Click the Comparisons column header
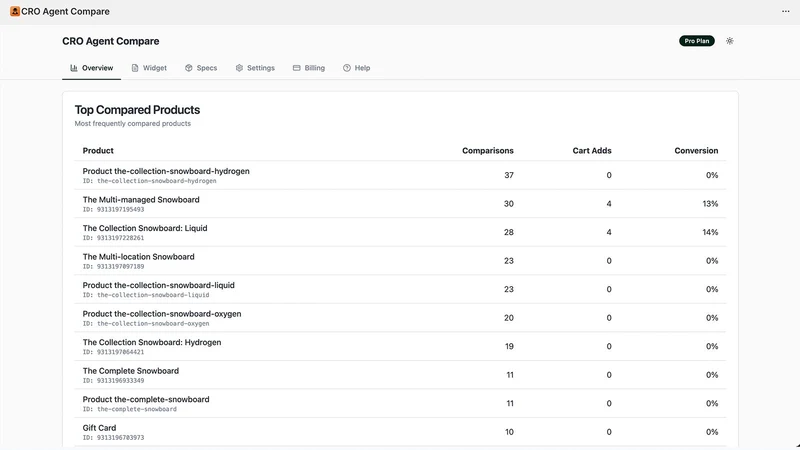Image resolution: width=800 pixels, height=450 pixels. [488, 151]
